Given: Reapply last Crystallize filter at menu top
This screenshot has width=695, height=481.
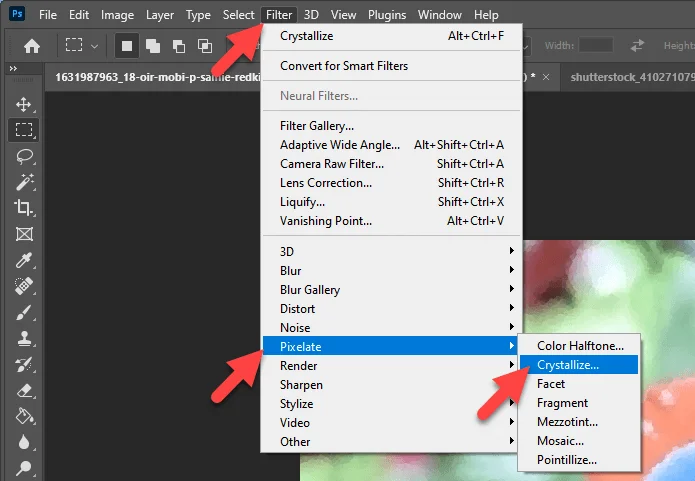Looking at the screenshot, I should point(392,36).
